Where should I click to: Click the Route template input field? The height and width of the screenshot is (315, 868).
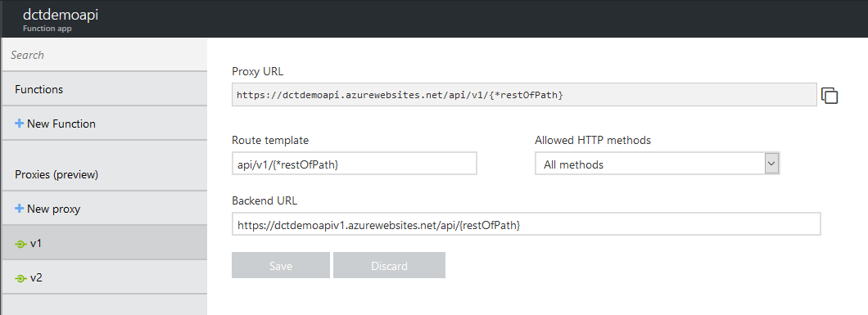[355, 164]
